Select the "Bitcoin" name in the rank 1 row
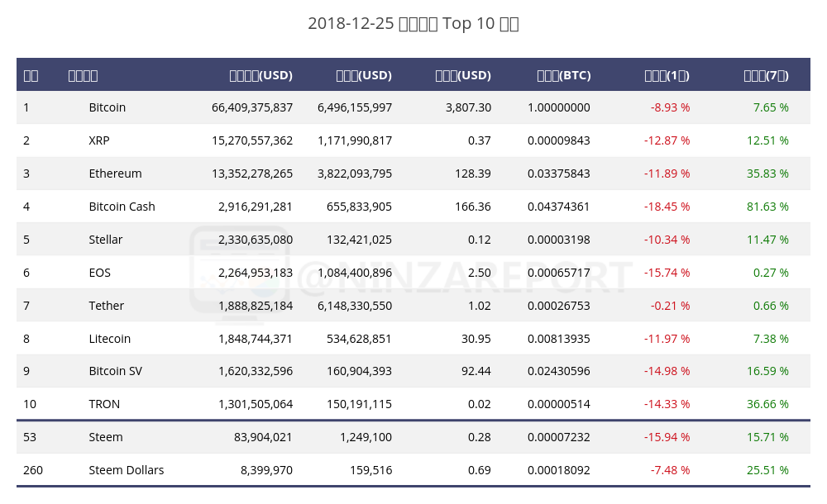 pyautogui.click(x=107, y=107)
